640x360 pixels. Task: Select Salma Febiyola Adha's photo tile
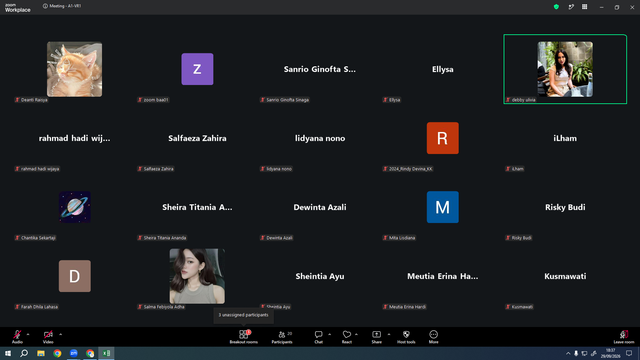[x=197, y=276]
